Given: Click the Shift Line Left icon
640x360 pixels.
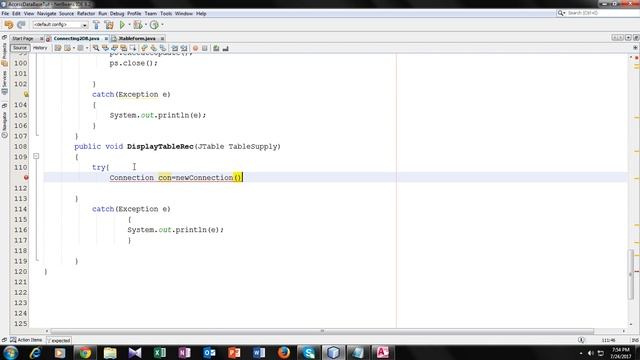Looking at the screenshot, I should click(x=175, y=48).
